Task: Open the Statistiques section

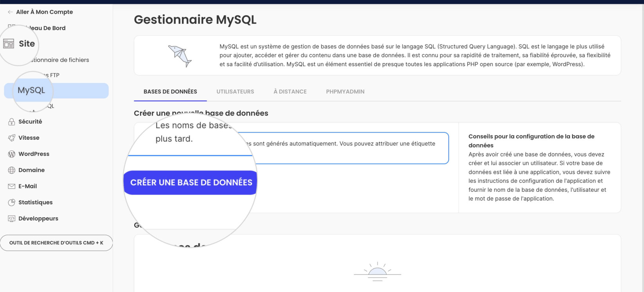Action: (x=36, y=202)
